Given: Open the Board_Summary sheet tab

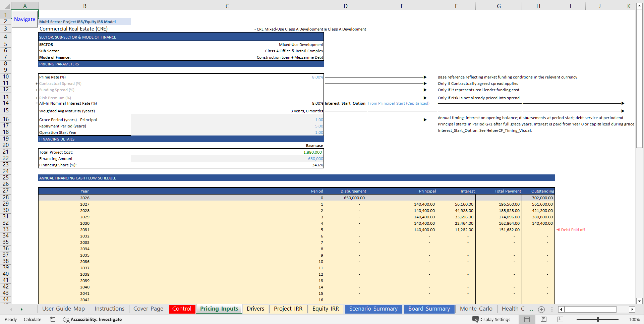Looking at the screenshot, I should [429, 309].
